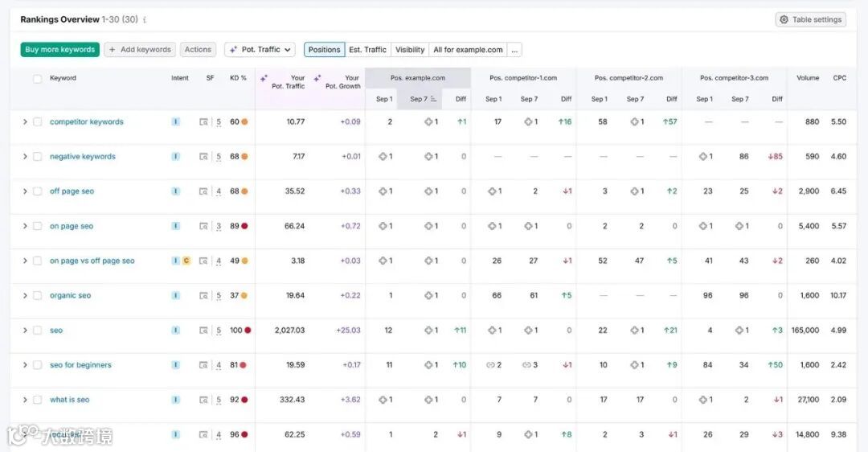Check the seo row checkbox
Image resolution: width=868 pixels, height=452 pixels.
click(37, 330)
